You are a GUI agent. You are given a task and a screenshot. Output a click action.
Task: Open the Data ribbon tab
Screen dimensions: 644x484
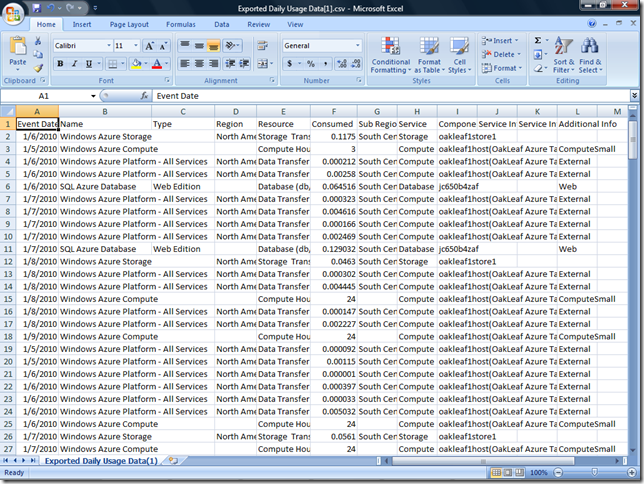222,25
